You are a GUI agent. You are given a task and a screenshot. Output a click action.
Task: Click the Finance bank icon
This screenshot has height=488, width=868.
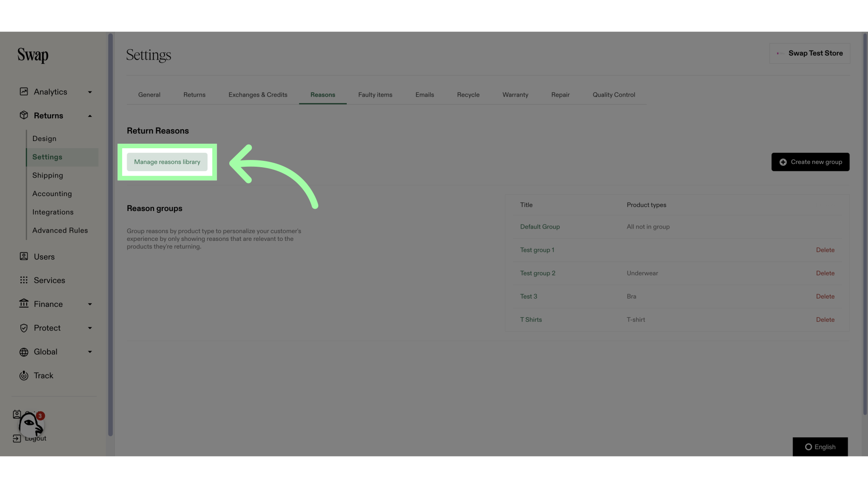pyautogui.click(x=24, y=304)
